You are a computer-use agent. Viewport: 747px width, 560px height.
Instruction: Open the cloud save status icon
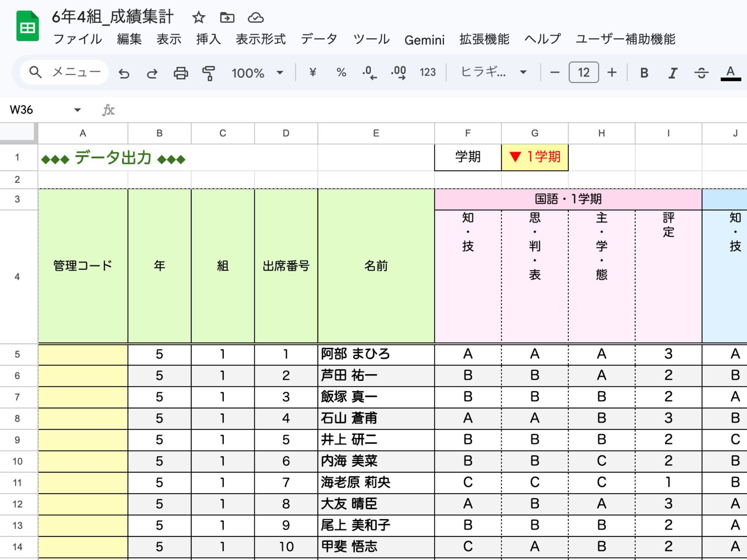pyautogui.click(x=256, y=18)
